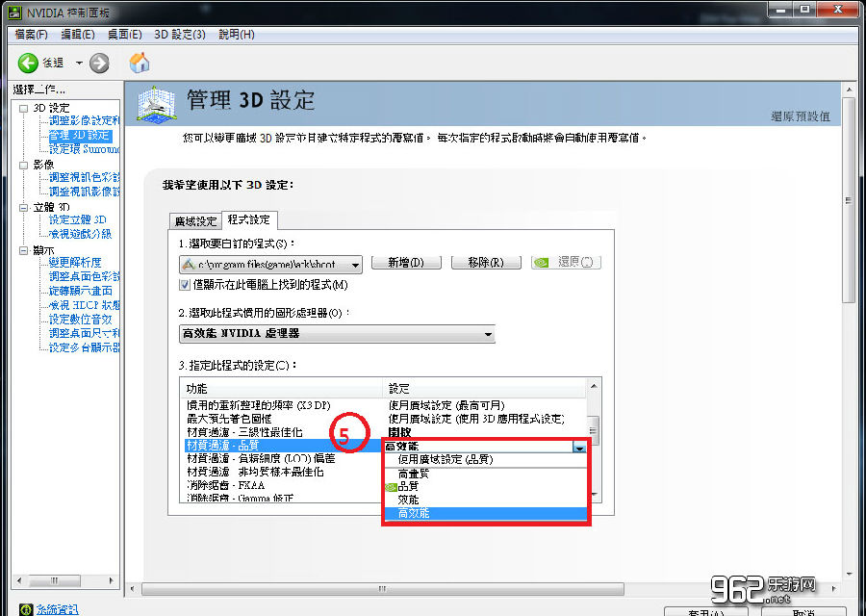This screenshot has width=866, height=616.
Task: Click the green back navigation arrow
Action: coord(27,61)
